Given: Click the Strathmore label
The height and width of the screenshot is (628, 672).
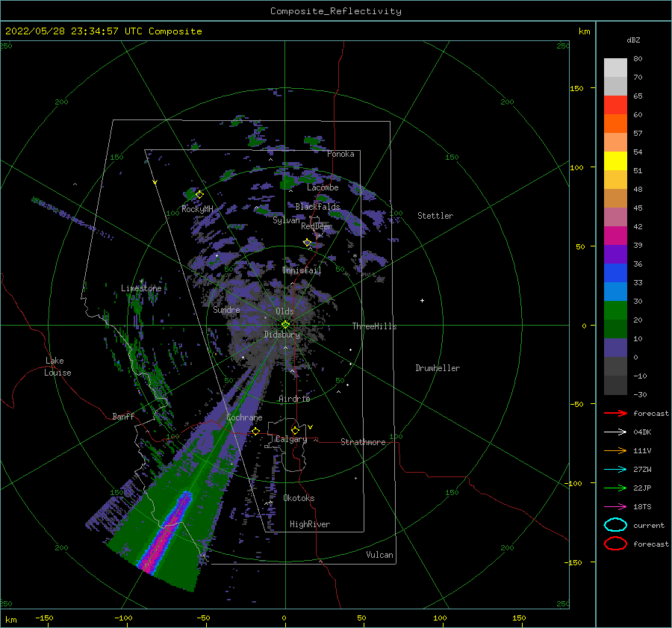Looking at the screenshot, I should tap(363, 442).
